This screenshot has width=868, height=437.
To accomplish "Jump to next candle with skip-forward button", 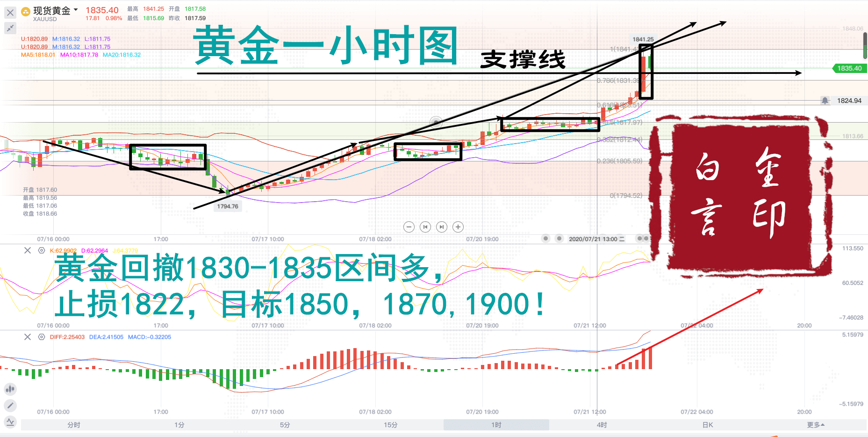I will click(442, 227).
